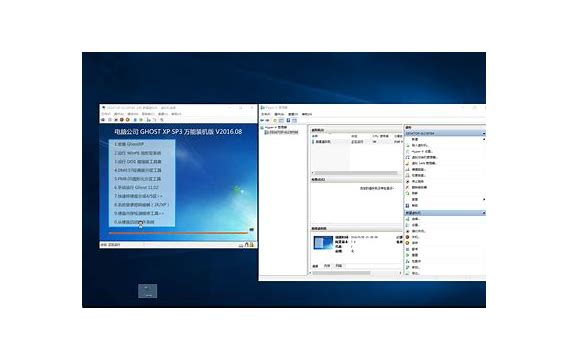Switch to the 内存 tab in VM details
The width and height of the screenshot is (568, 360).
[x=327, y=266]
